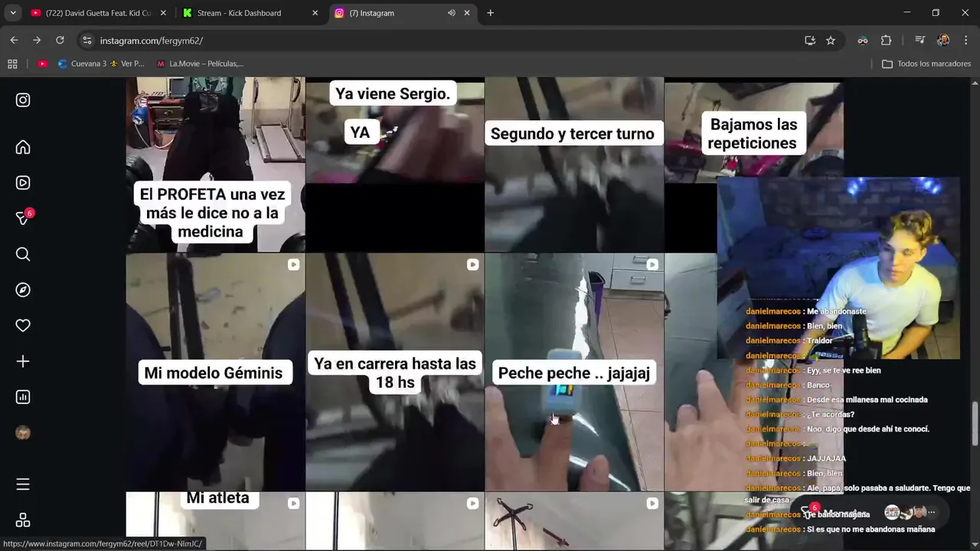Click reel icon on 'Mi modelo Géminis' post

pos(293,265)
